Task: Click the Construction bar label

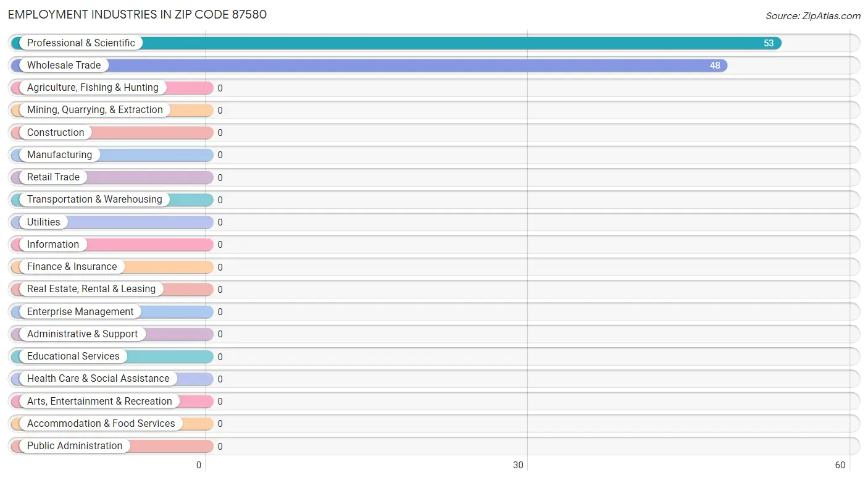Action: point(56,132)
